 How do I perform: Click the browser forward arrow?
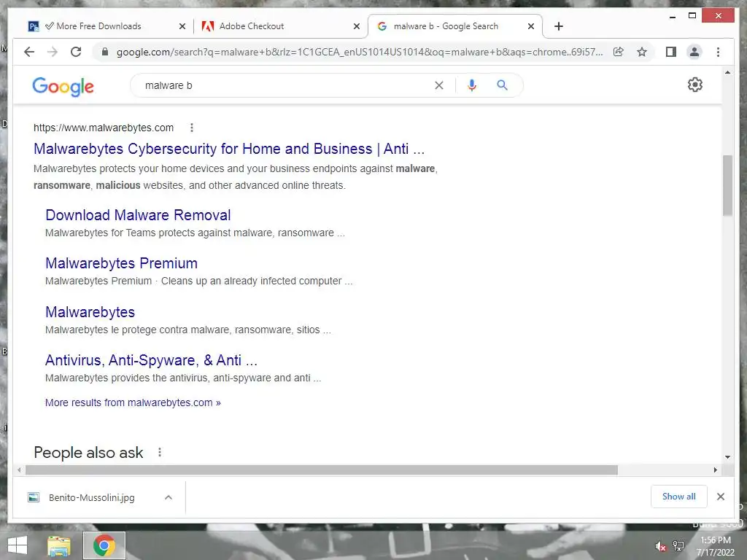[x=53, y=52]
